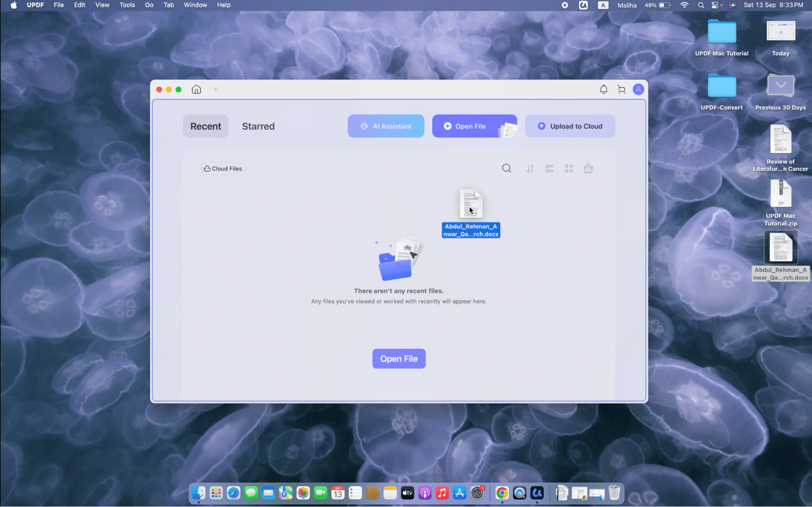Open Control Center in menu bar
812x507 pixels.
tap(715, 5)
